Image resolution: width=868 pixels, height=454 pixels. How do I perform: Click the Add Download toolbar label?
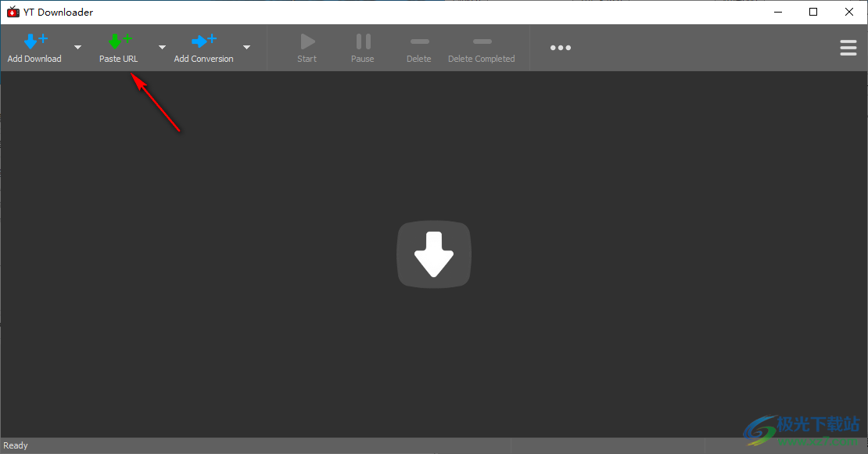pyautogui.click(x=34, y=58)
